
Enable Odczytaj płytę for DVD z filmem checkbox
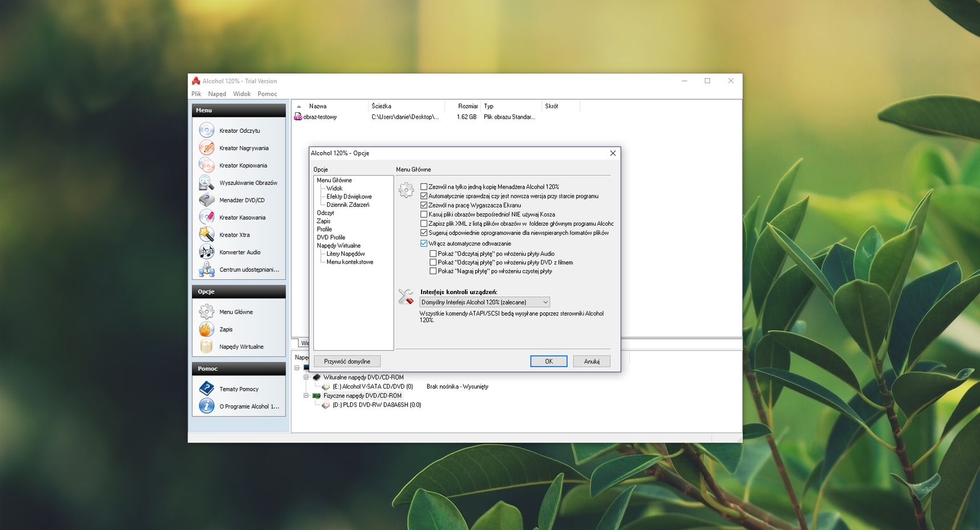point(433,262)
